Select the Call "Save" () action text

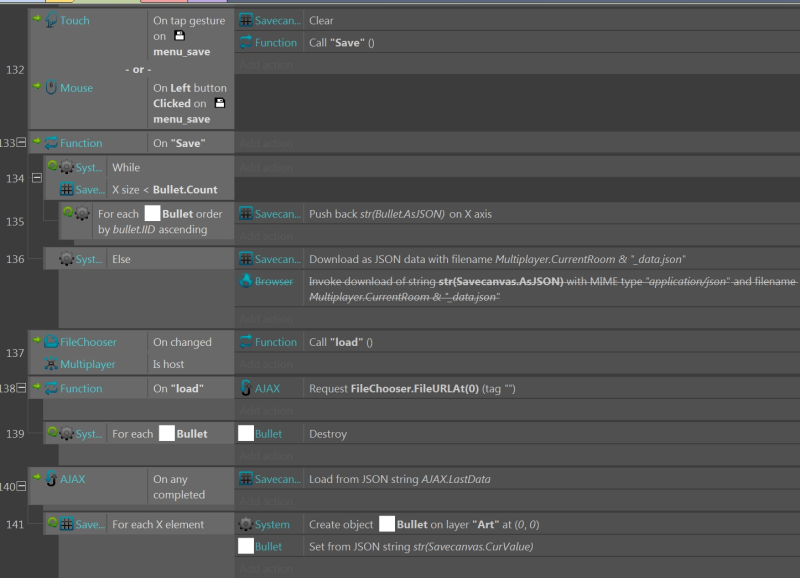coord(341,43)
